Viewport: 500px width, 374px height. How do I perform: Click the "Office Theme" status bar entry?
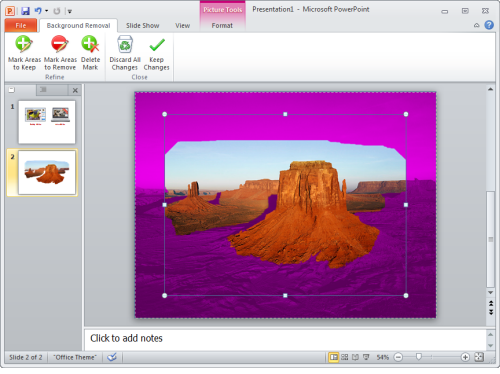coord(75,357)
